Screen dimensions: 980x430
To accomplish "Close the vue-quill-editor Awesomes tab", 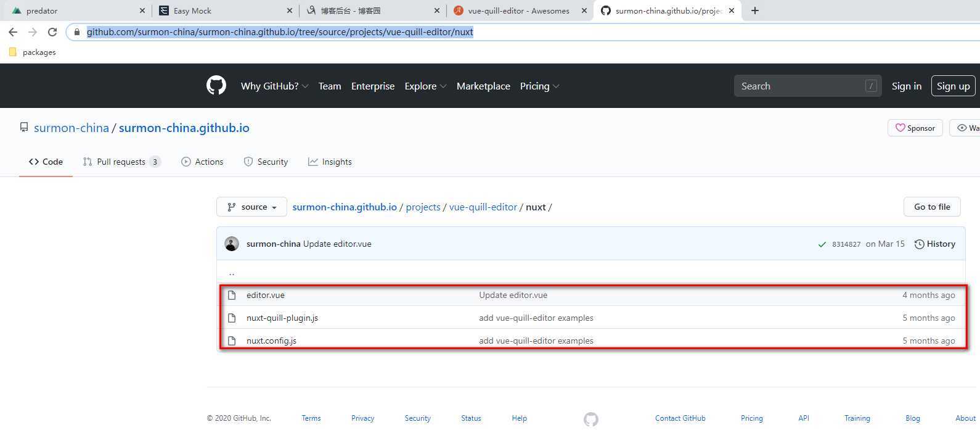I will [x=584, y=10].
